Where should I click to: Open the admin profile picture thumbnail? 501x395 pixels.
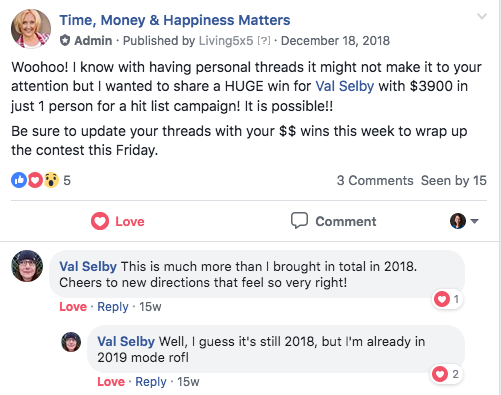click(x=31, y=29)
